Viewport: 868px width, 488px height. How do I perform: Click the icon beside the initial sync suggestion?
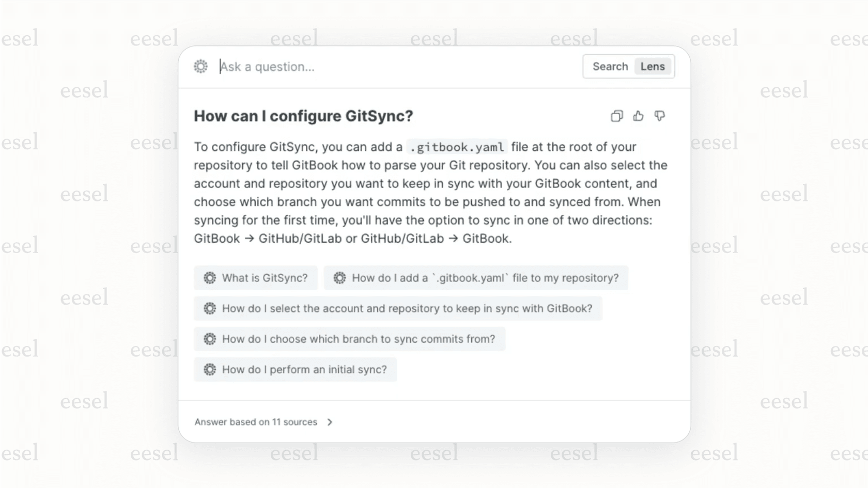pos(210,369)
